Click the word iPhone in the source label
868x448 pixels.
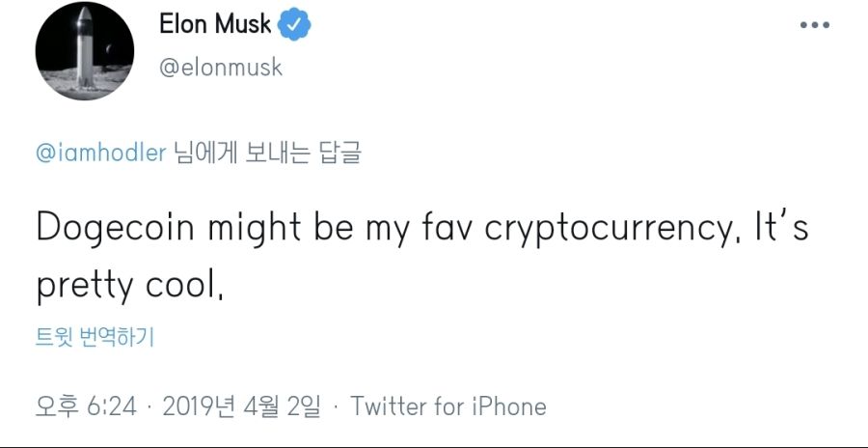coord(509,406)
